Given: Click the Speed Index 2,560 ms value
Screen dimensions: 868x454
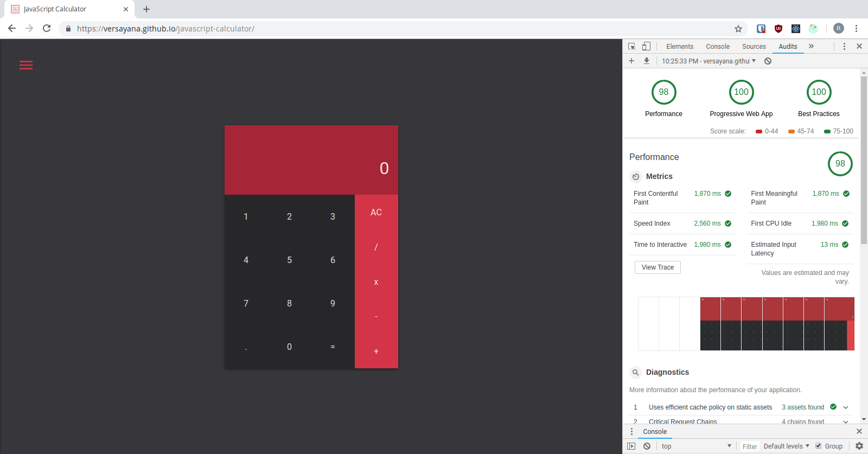Looking at the screenshot, I should [x=707, y=223].
